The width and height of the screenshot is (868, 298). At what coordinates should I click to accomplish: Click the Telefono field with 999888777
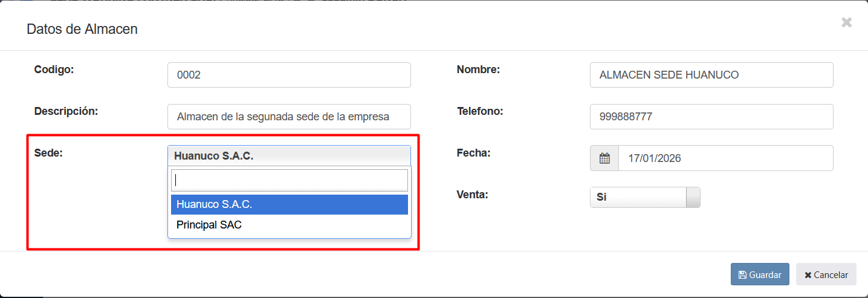coord(711,117)
